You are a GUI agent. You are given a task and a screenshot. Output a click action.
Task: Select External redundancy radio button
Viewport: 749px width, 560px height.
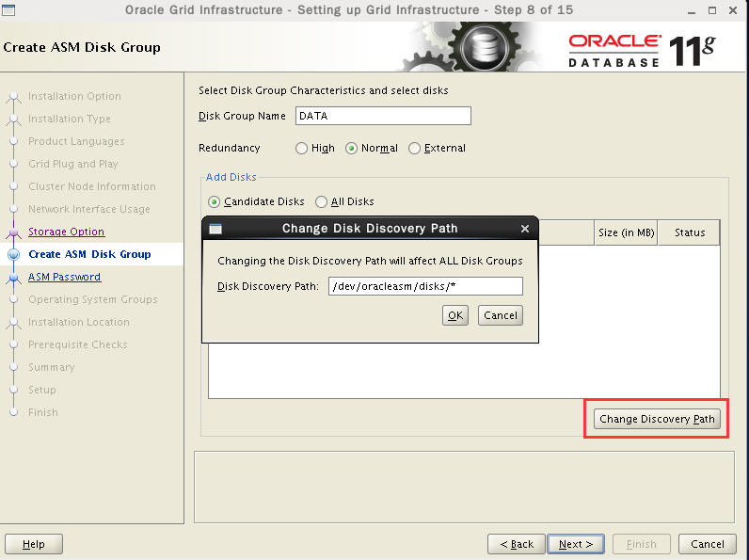415,149
